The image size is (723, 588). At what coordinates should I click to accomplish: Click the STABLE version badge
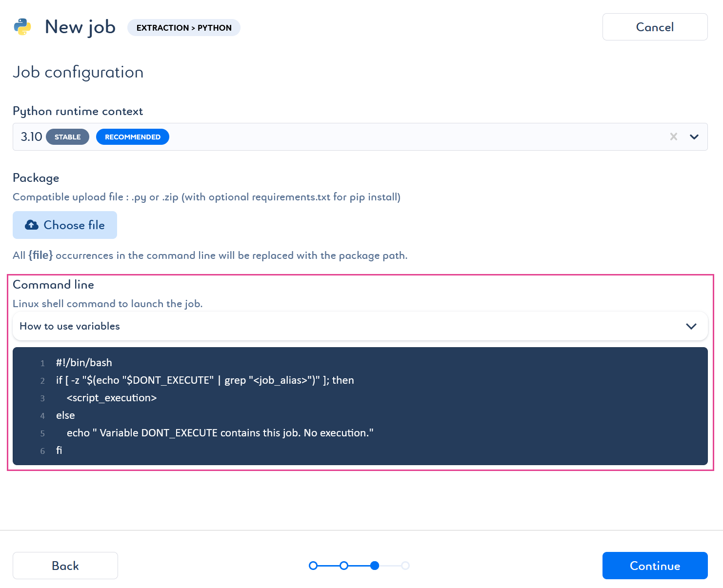point(67,137)
